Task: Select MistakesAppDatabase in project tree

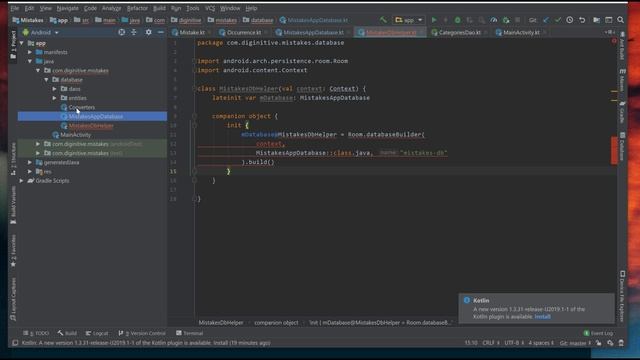Action: (92, 116)
